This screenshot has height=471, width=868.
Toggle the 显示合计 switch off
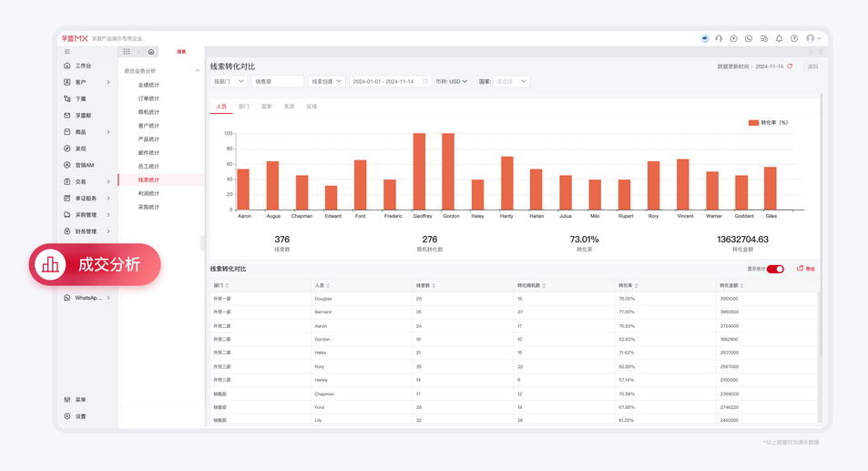click(x=775, y=269)
